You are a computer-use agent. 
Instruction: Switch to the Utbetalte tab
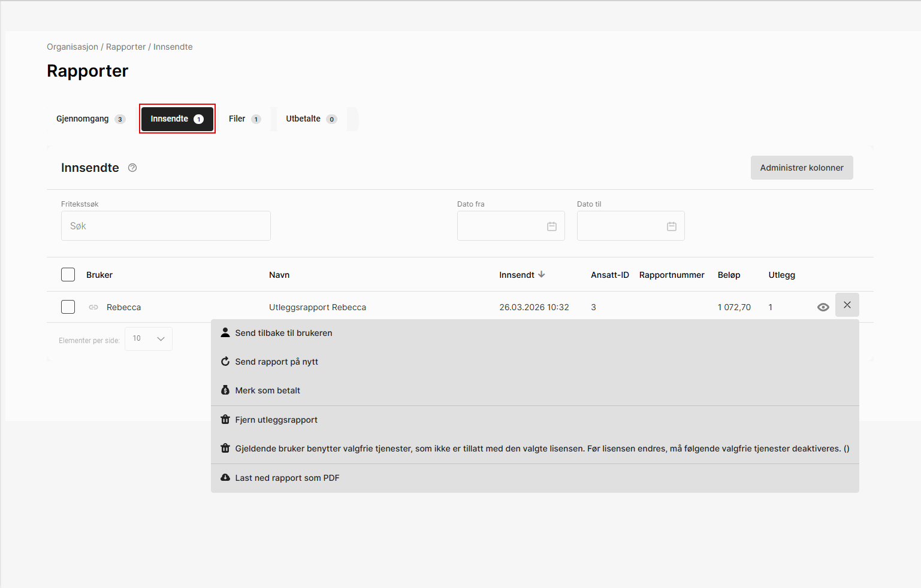coord(310,119)
